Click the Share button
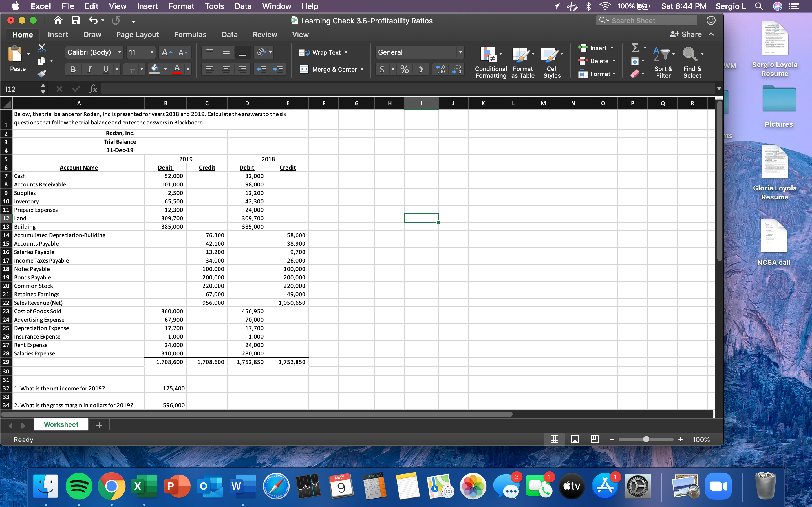The width and height of the screenshot is (812, 507). (x=687, y=34)
